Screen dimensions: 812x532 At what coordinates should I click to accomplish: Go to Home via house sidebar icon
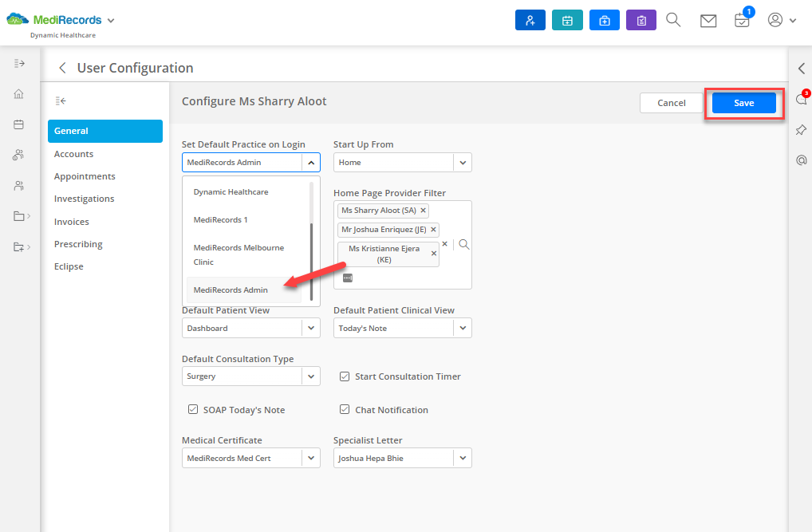coord(18,94)
